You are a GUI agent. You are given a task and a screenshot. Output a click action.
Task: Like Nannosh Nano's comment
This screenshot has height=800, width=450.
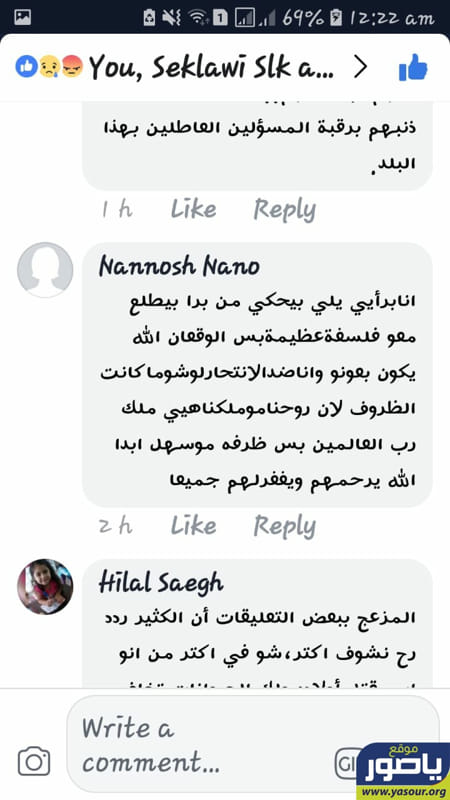tap(193, 524)
